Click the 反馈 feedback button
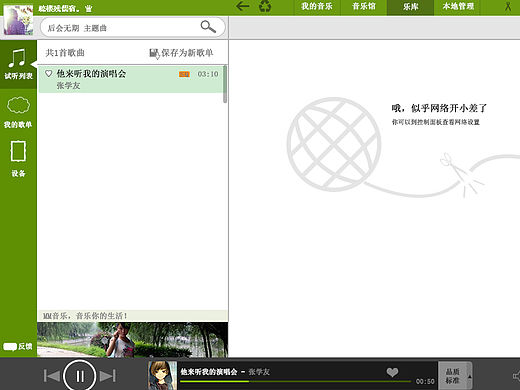 [x=18, y=347]
